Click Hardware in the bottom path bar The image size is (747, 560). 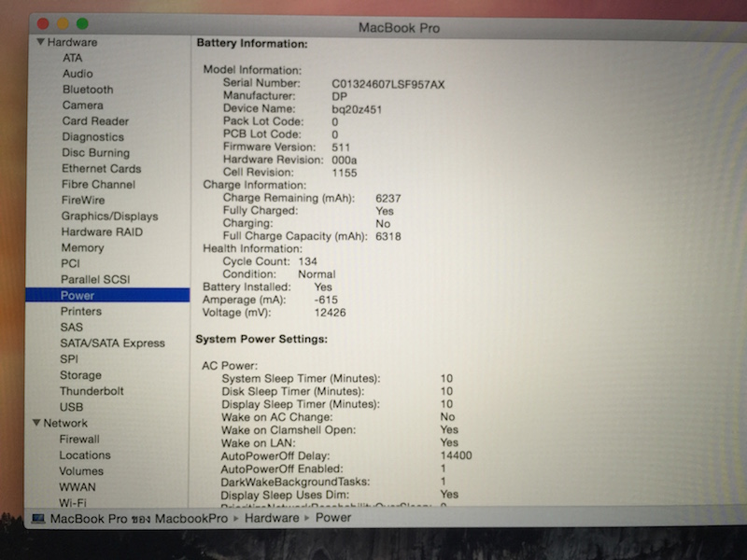click(x=272, y=518)
